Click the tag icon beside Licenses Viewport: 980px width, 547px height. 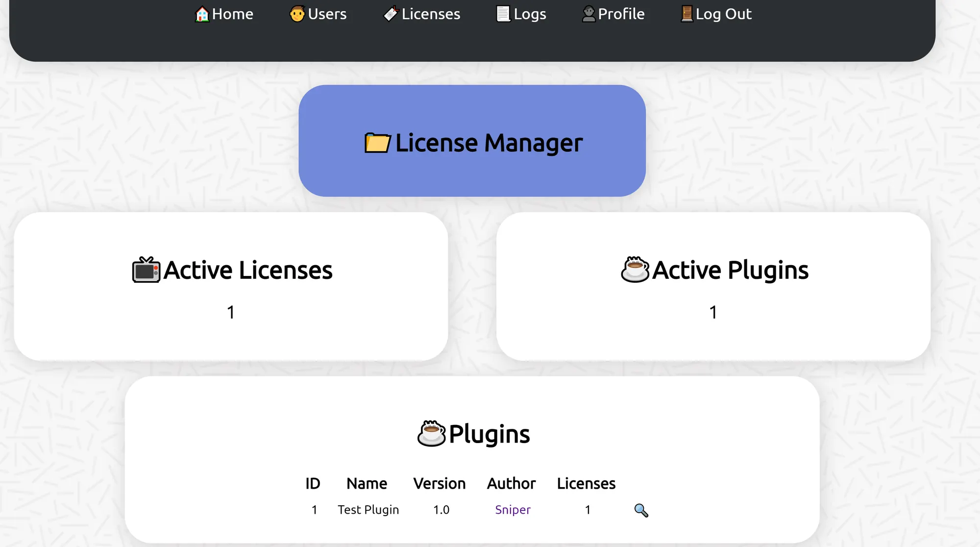click(x=391, y=14)
